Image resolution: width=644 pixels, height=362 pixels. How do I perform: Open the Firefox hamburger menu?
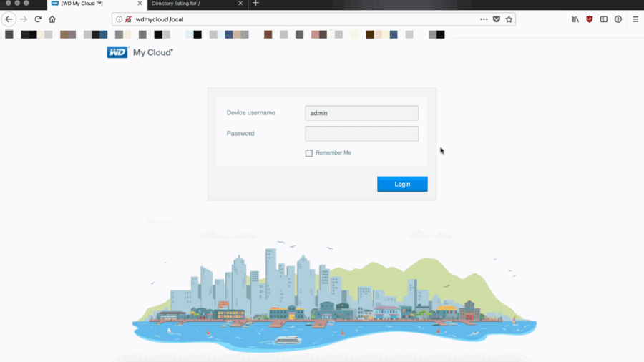[x=635, y=19]
